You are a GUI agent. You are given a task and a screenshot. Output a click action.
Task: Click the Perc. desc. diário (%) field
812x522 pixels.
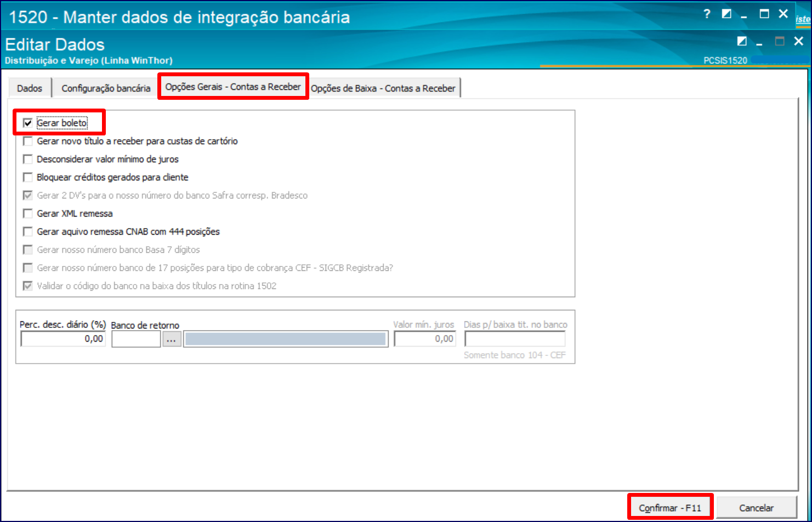click(x=63, y=339)
